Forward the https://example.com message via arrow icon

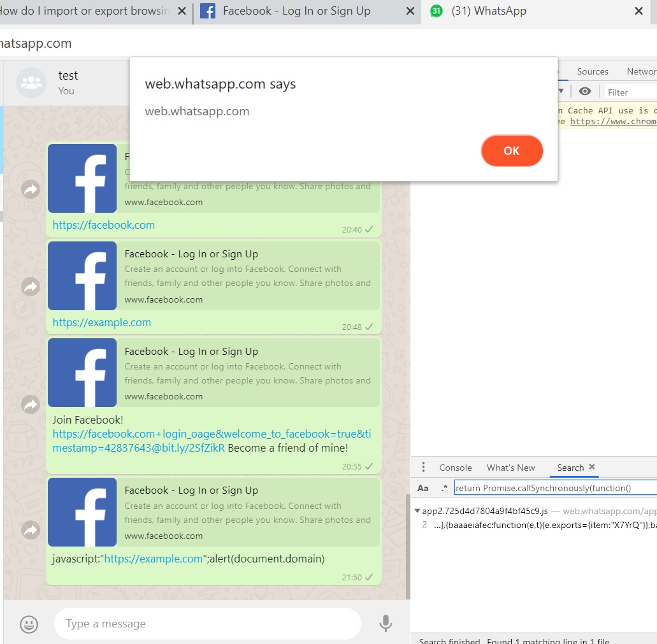31,287
